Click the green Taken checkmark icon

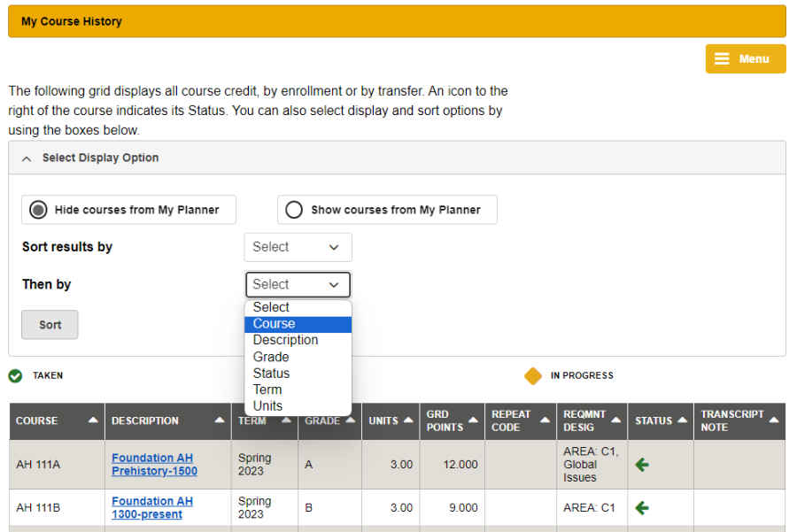point(15,376)
